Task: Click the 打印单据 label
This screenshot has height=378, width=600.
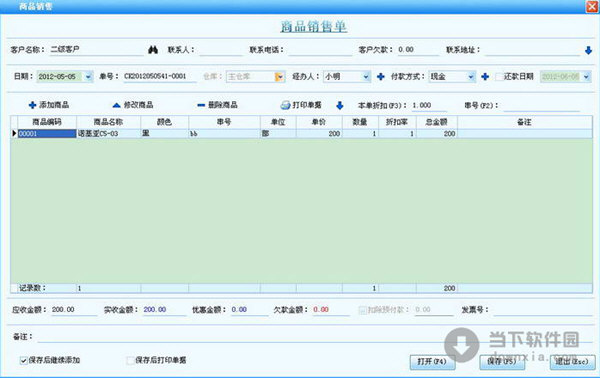Action: point(307,105)
